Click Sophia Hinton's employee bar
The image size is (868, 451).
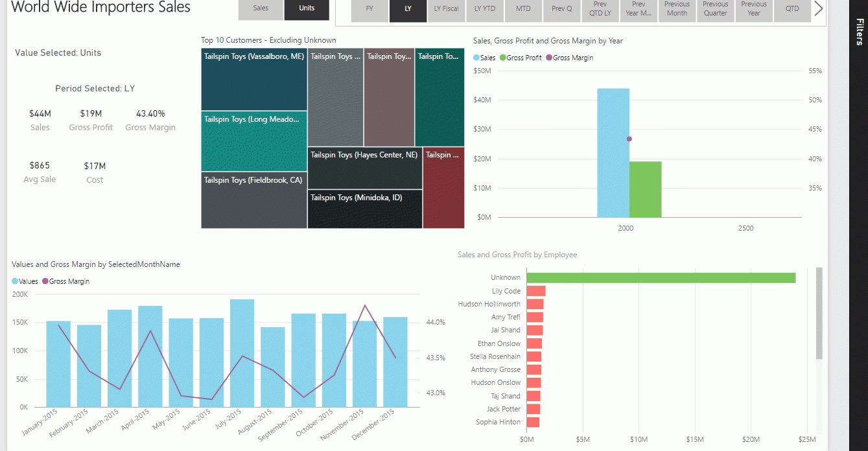coord(533,422)
